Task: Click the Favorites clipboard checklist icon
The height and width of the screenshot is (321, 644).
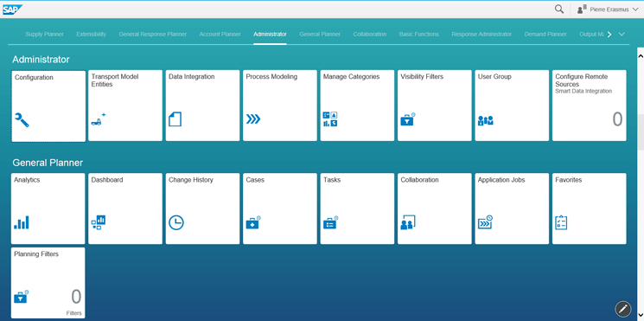Action: point(561,222)
